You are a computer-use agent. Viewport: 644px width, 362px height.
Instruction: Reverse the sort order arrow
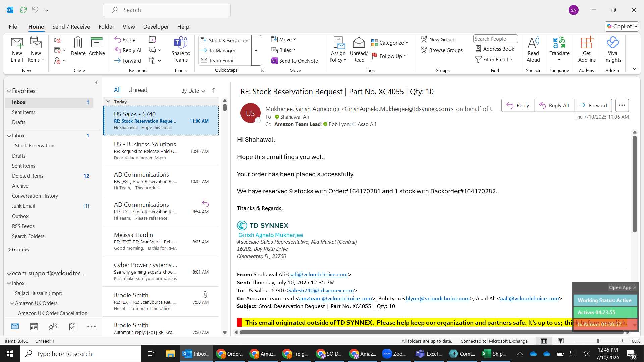(x=214, y=90)
